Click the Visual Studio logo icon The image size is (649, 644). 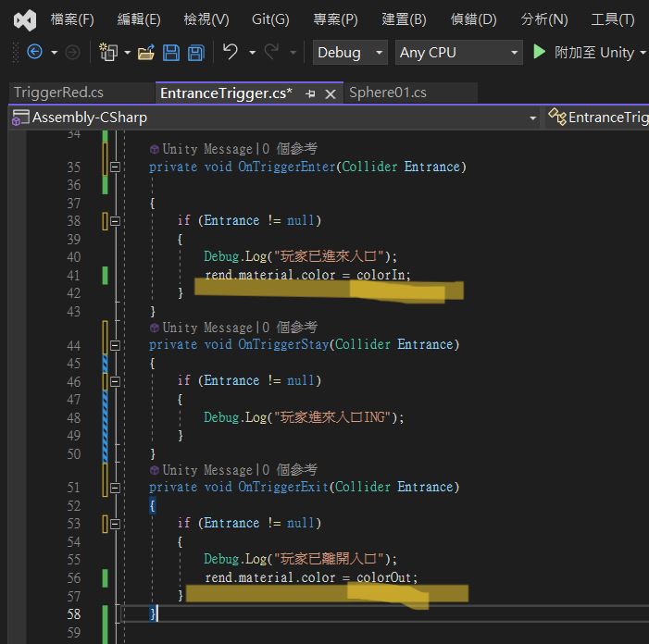point(26,19)
